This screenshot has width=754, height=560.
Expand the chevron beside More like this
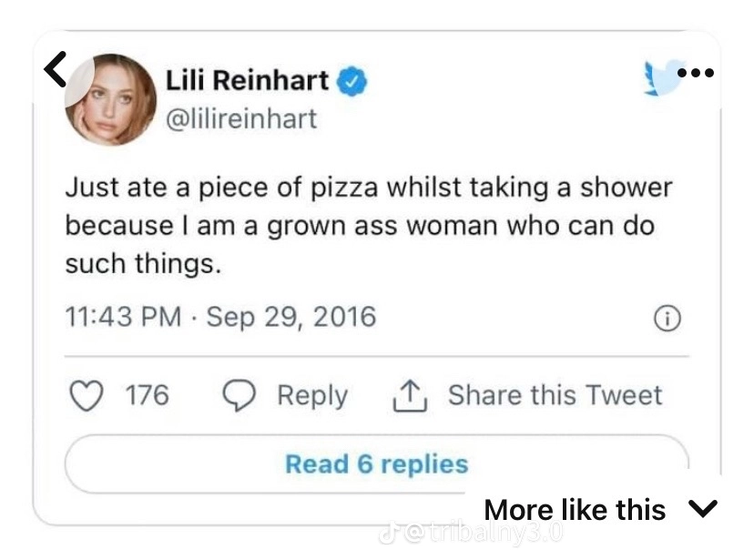click(705, 508)
